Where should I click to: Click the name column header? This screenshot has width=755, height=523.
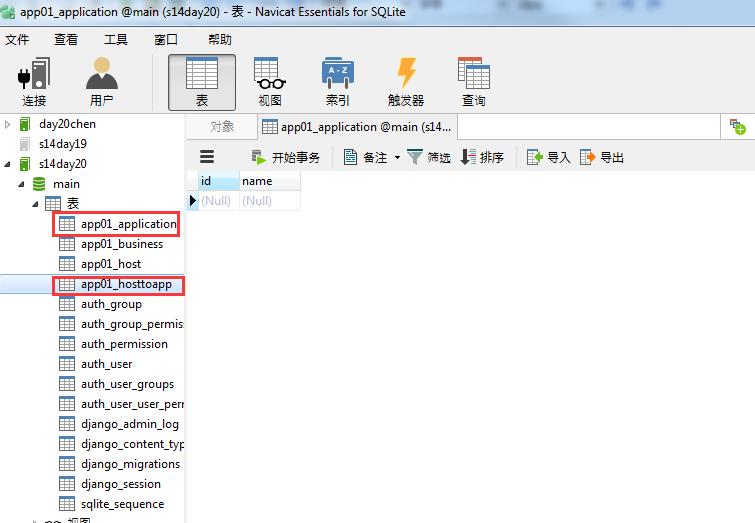[x=270, y=181]
